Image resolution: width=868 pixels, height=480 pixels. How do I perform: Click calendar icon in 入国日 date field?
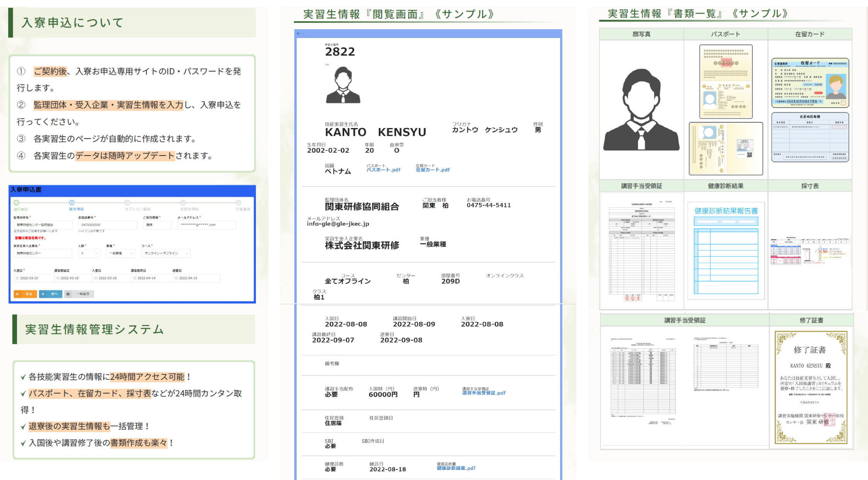[x=17, y=278]
